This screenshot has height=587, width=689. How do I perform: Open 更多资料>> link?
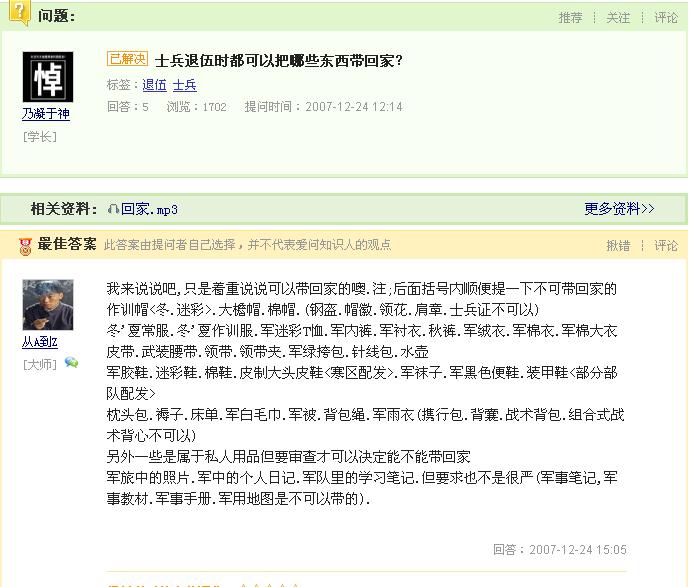click(x=619, y=208)
